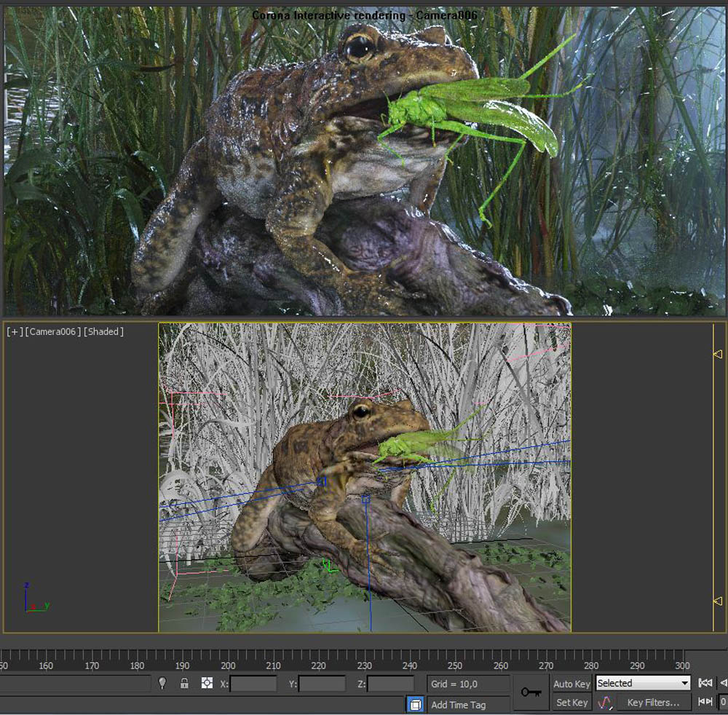Click the 'Corona Interactive rendering - Camera006' title text
The image size is (728, 715).
coord(365,15)
